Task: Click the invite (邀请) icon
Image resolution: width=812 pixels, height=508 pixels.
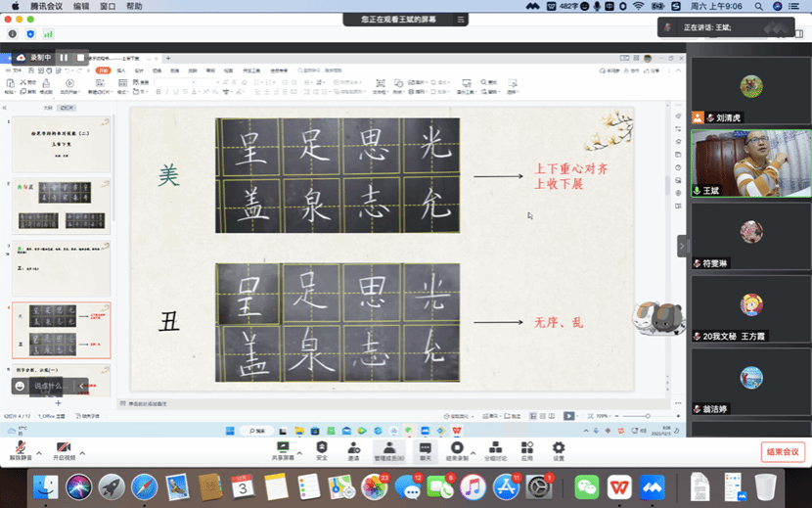Action: tap(353, 450)
